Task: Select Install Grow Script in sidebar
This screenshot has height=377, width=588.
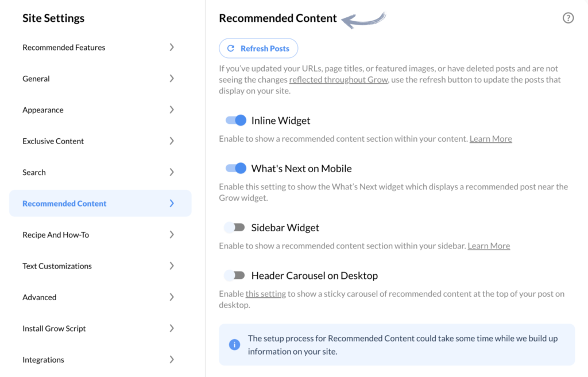Action: click(x=100, y=329)
